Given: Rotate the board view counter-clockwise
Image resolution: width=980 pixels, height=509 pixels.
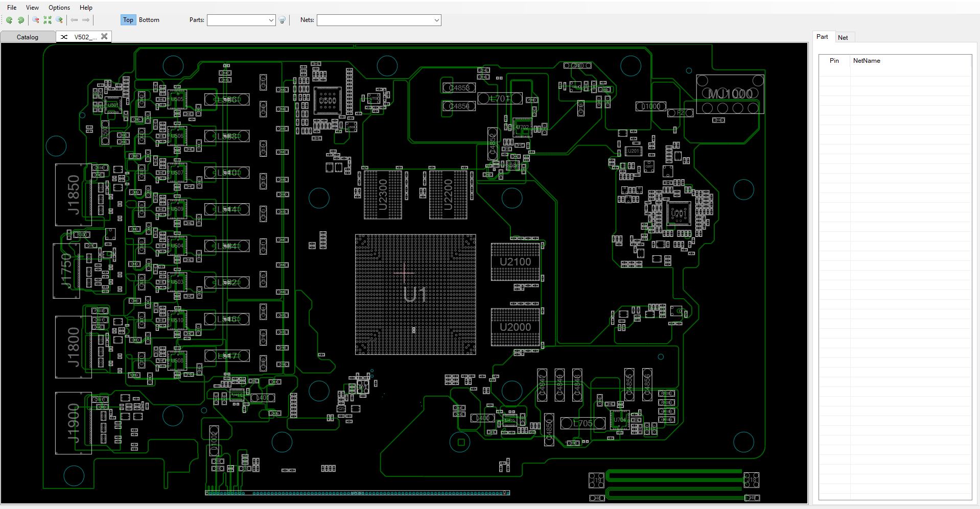Looking at the screenshot, I should (9, 20).
